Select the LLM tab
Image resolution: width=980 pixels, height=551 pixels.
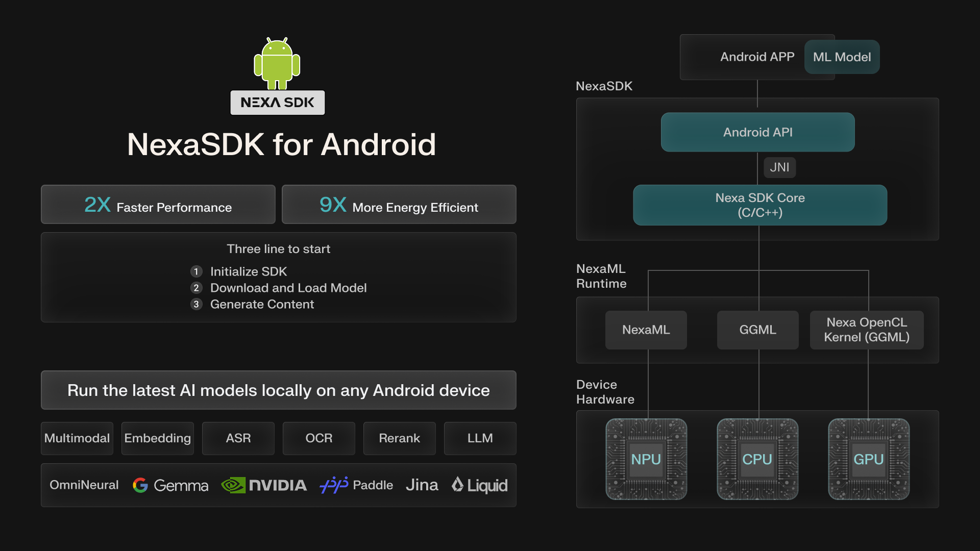(x=480, y=438)
